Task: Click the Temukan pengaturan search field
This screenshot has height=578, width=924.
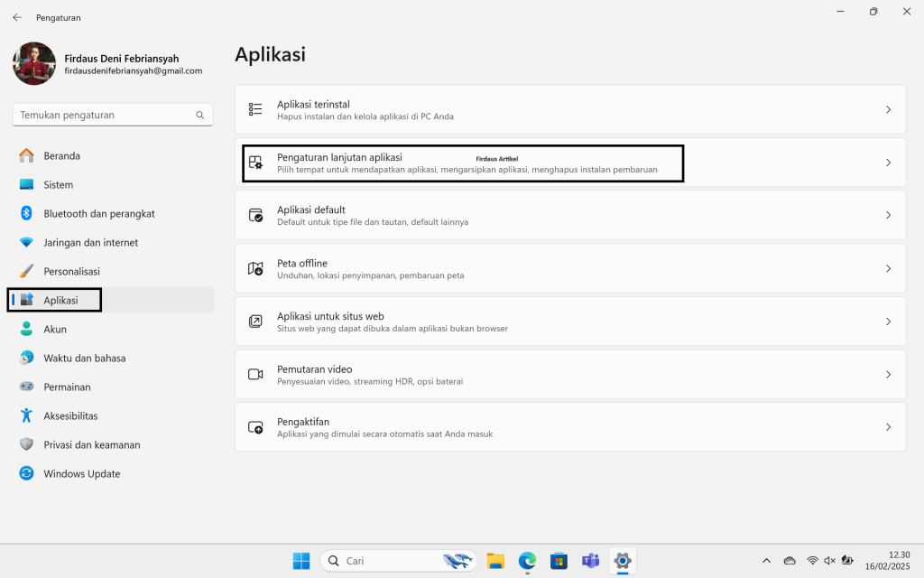Action: pyautogui.click(x=106, y=116)
